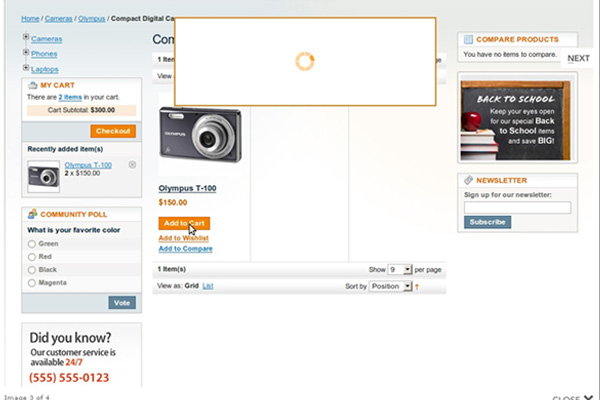This screenshot has height=400, width=600.
Task: Switch to List view link
Action: 208,286
